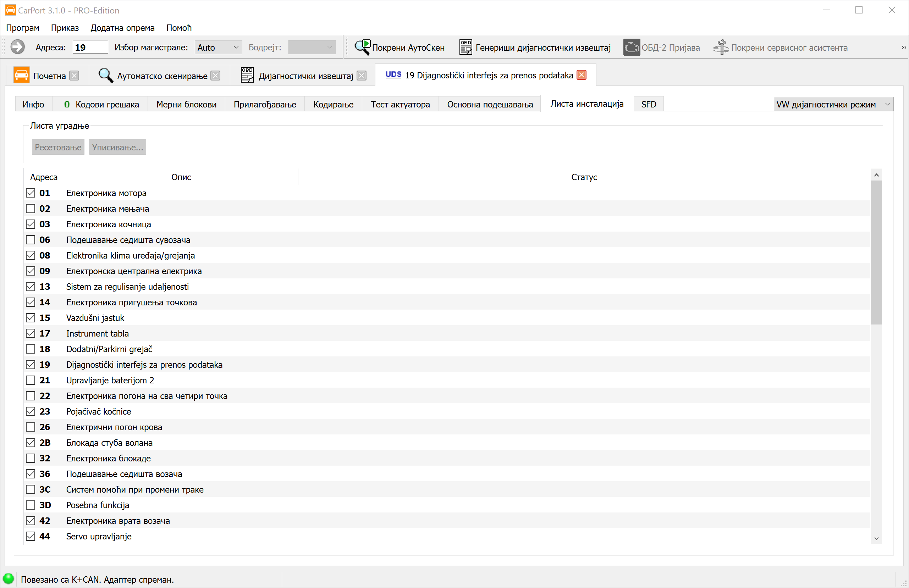Expand the toolbar overflow chevron
Image resolution: width=909 pixels, height=588 pixels.
click(x=904, y=48)
